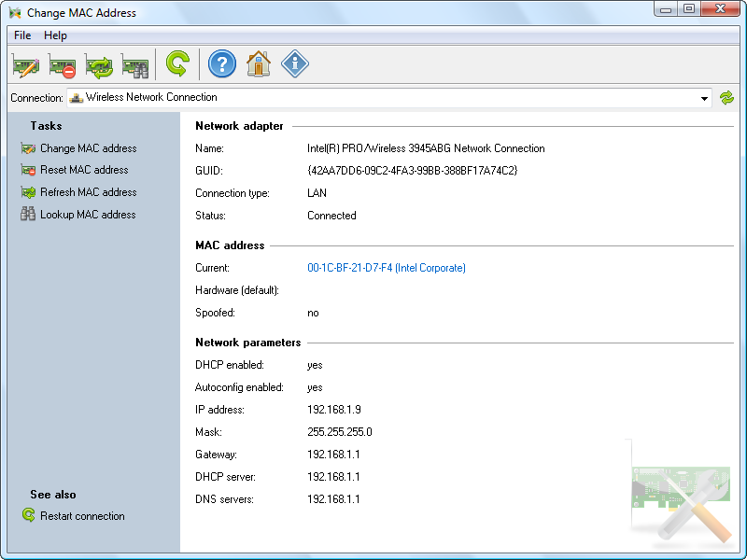Maximize the Change MAC Address window
The width and height of the screenshot is (747, 560).
point(689,9)
